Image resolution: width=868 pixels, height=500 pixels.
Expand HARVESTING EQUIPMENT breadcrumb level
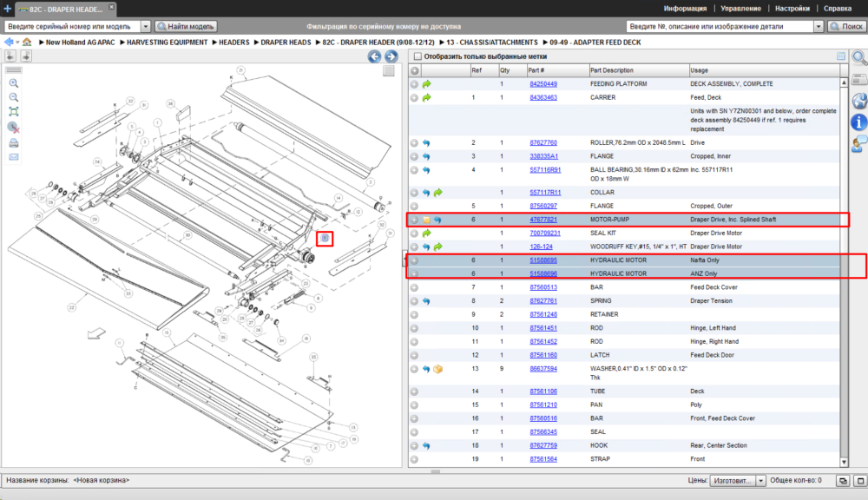pyautogui.click(x=122, y=42)
